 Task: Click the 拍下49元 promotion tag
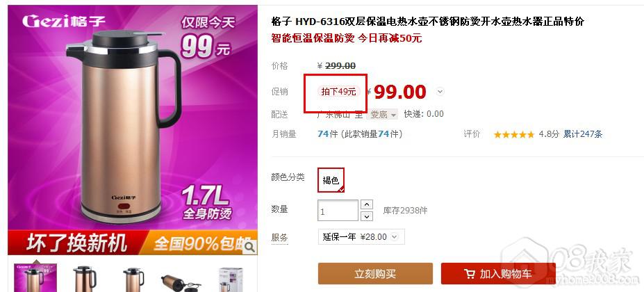click(339, 92)
